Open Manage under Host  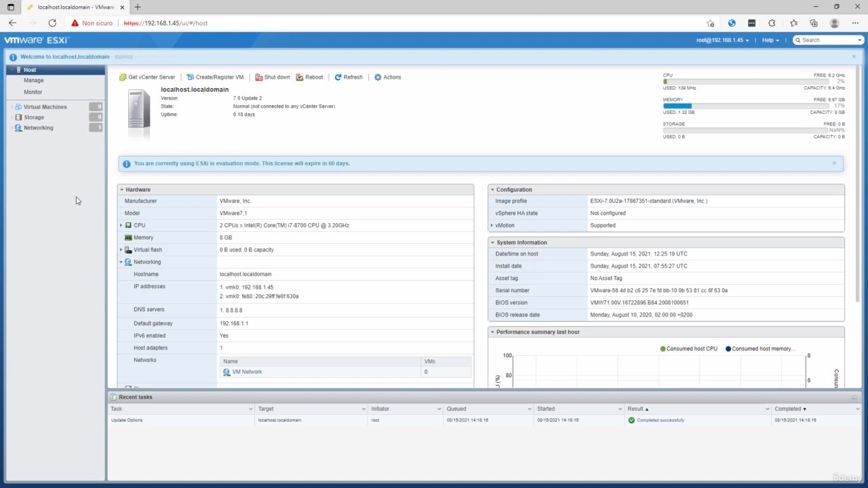[33, 81]
